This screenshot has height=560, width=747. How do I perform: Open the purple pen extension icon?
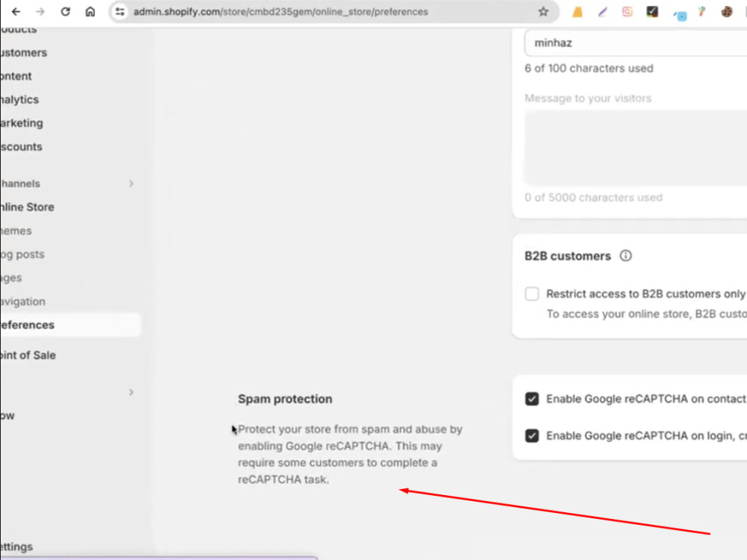point(603,12)
